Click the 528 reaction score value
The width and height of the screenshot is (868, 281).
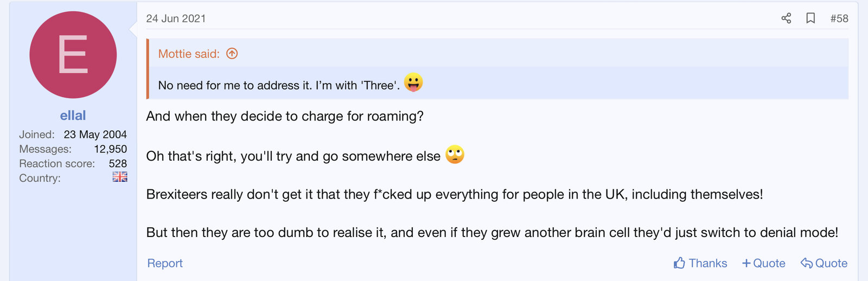(118, 163)
